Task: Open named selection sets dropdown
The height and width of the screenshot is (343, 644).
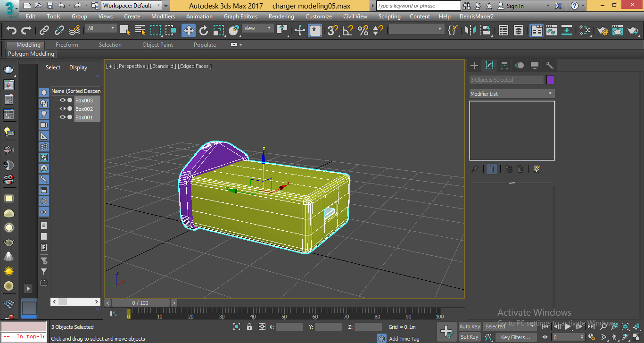Action: (416, 29)
